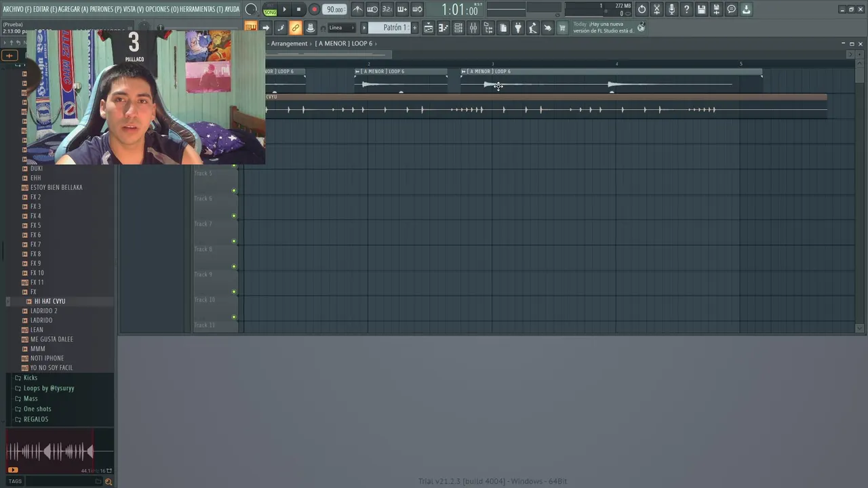Open the audio editor scissors icon
Image resolution: width=868 pixels, height=488 pixels.
click(x=656, y=9)
